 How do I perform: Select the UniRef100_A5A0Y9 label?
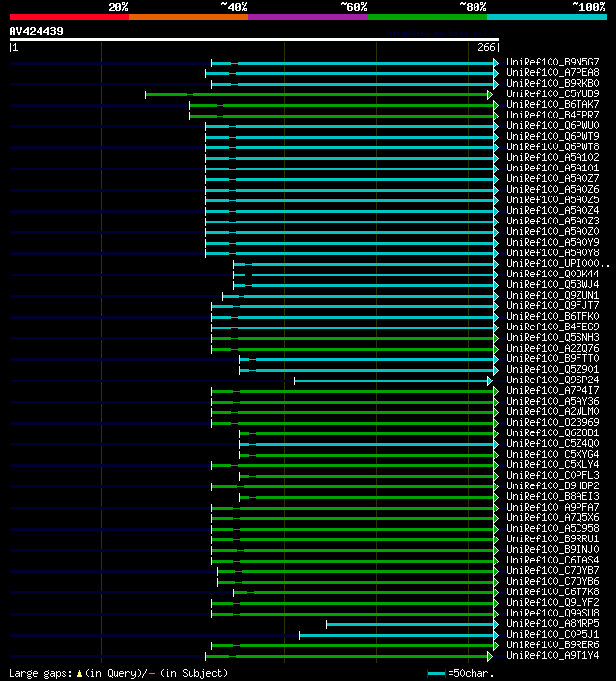click(552, 243)
